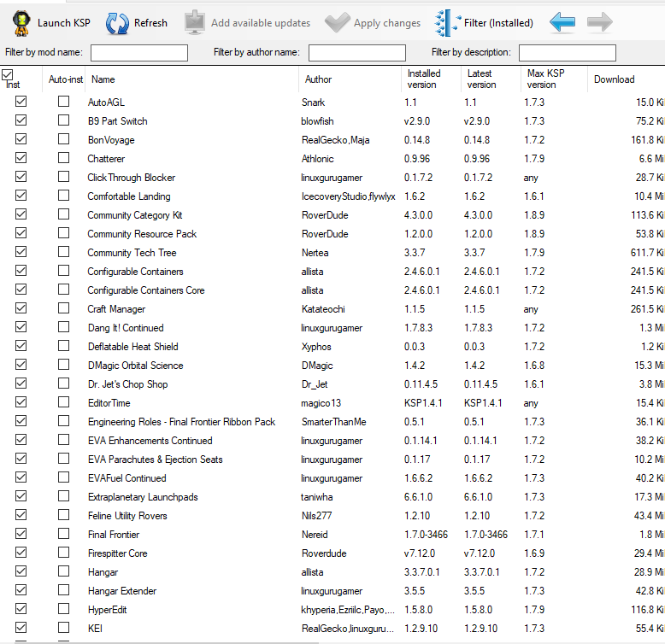Viewport: 665px width, 644px height.
Task: Sort by the Author column header
Action: click(350, 79)
